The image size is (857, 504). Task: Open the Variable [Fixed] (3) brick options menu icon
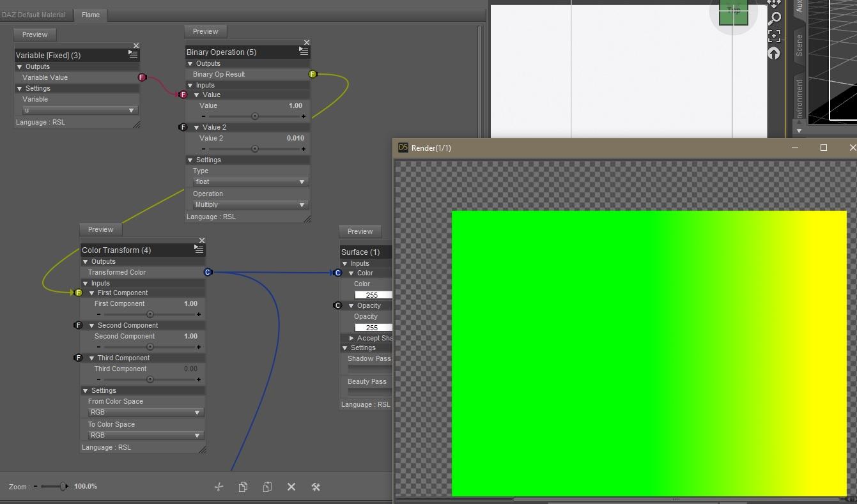point(133,55)
